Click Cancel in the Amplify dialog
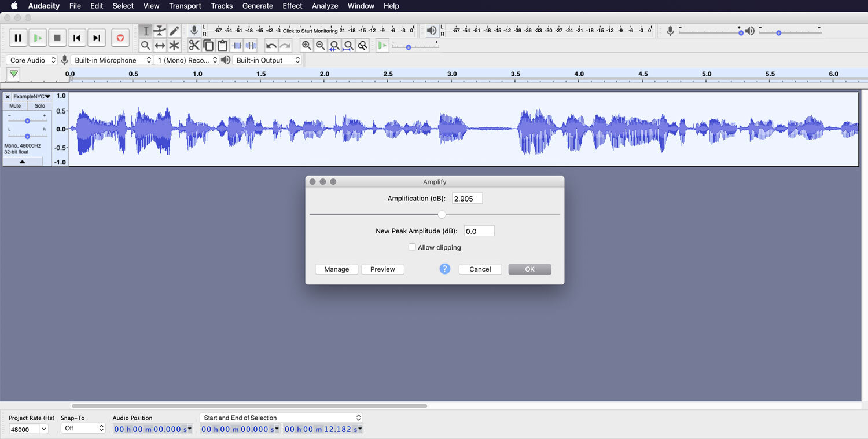This screenshot has width=868, height=439. click(x=480, y=269)
